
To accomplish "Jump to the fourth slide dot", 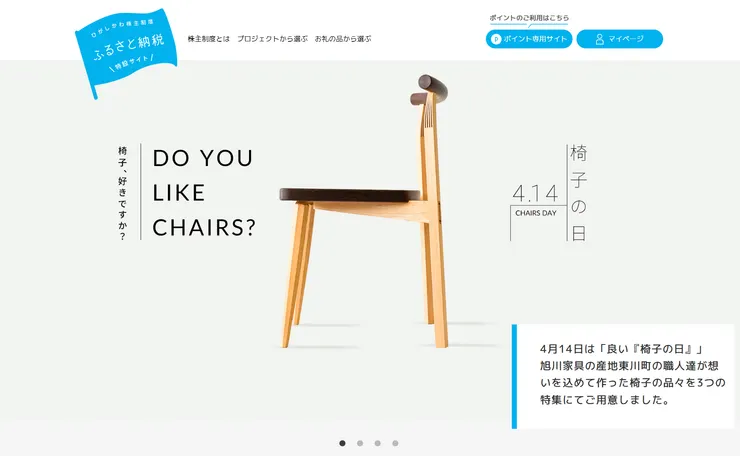I will pyautogui.click(x=395, y=443).
